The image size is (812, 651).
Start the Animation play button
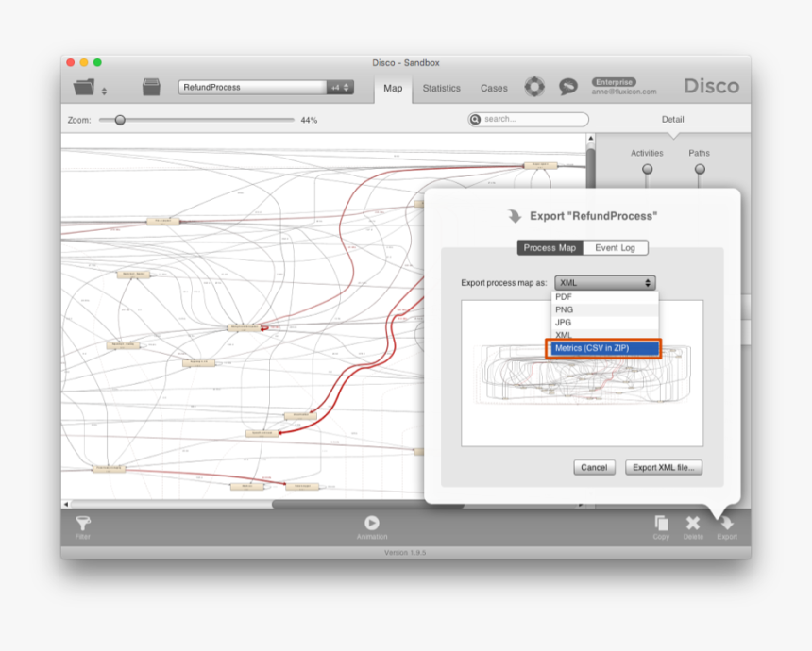[x=372, y=523]
